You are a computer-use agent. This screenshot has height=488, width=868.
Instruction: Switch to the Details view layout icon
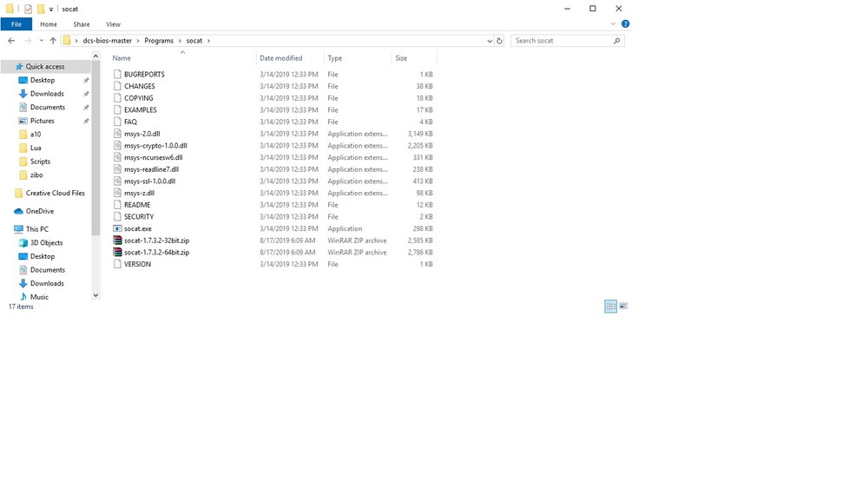610,306
